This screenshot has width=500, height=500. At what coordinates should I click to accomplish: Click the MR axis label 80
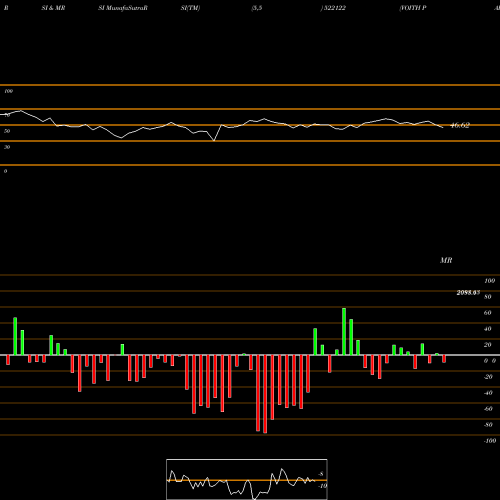click(x=487, y=297)
